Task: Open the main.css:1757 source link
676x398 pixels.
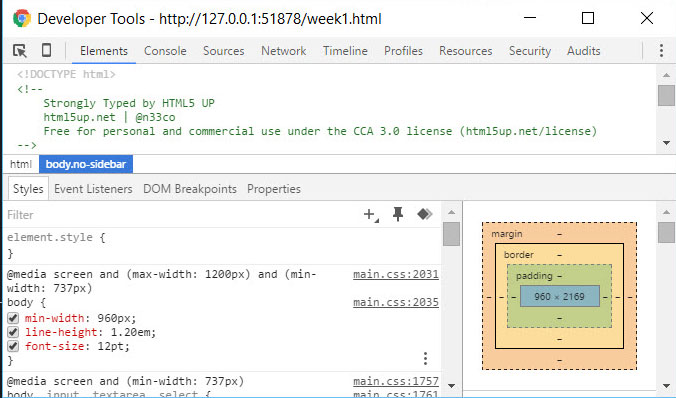Action: [396, 381]
